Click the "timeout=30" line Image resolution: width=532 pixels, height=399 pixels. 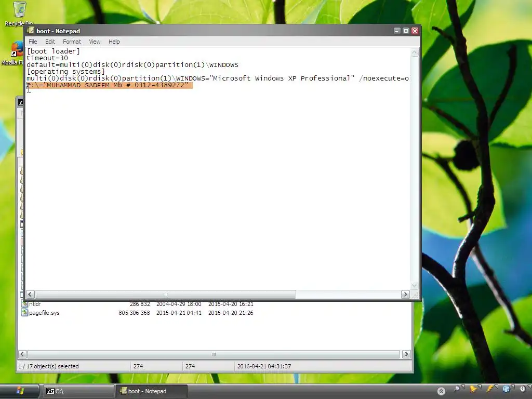[x=47, y=58]
